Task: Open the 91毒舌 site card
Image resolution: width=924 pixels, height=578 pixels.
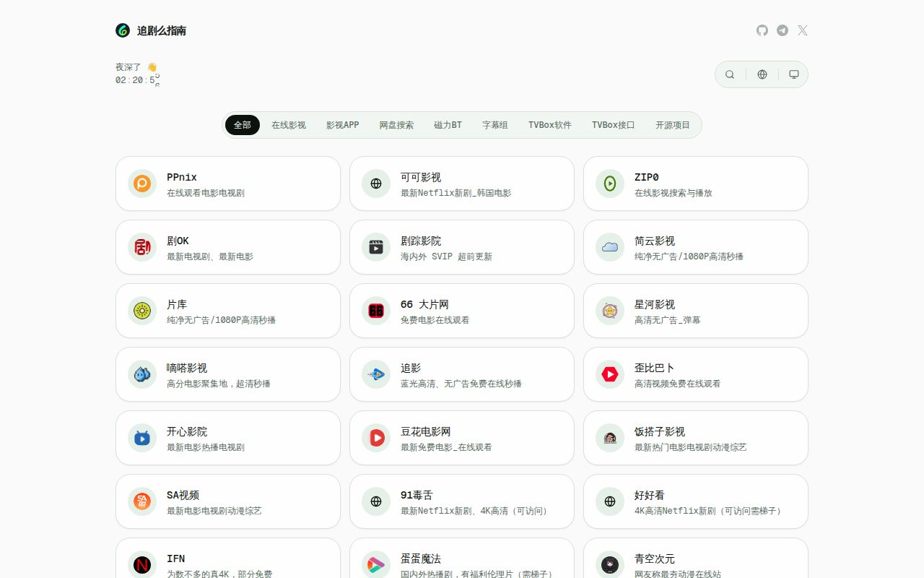Action: point(462,501)
